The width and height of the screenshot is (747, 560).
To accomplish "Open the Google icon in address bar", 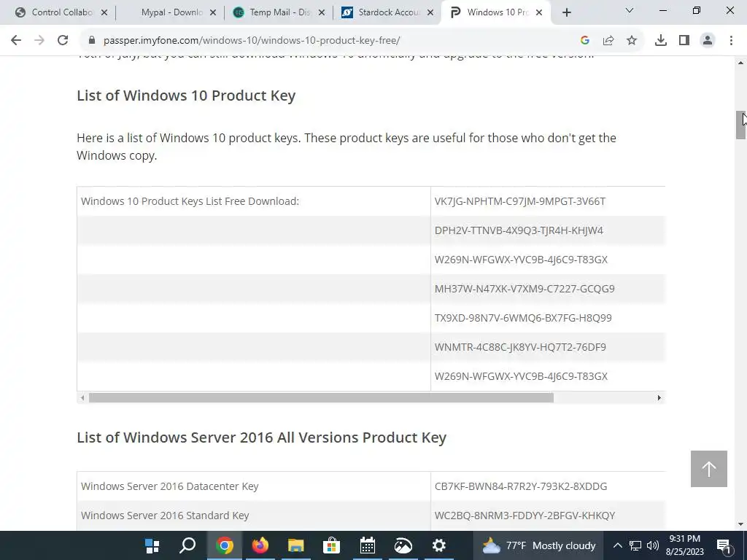I will tap(585, 41).
